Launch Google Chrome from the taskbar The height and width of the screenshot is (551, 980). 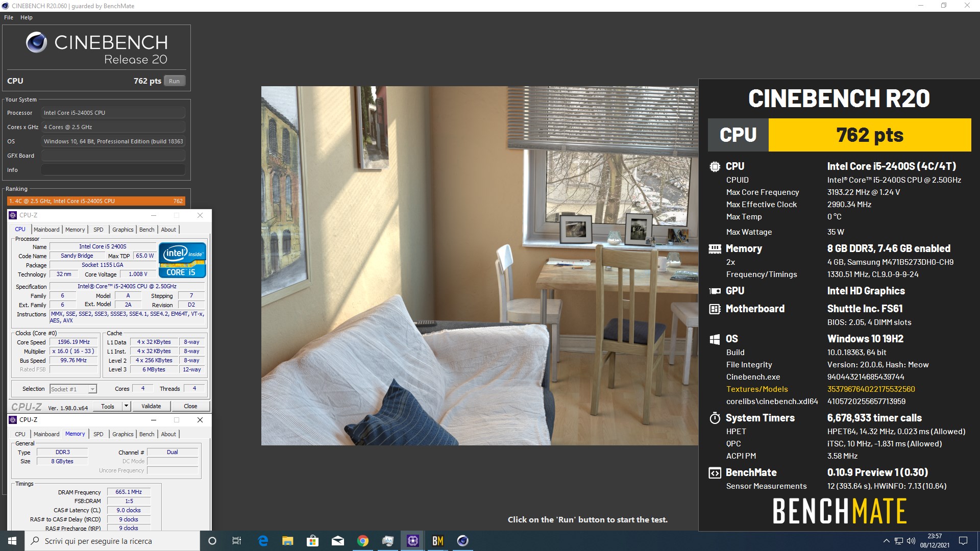click(x=362, y=541)
